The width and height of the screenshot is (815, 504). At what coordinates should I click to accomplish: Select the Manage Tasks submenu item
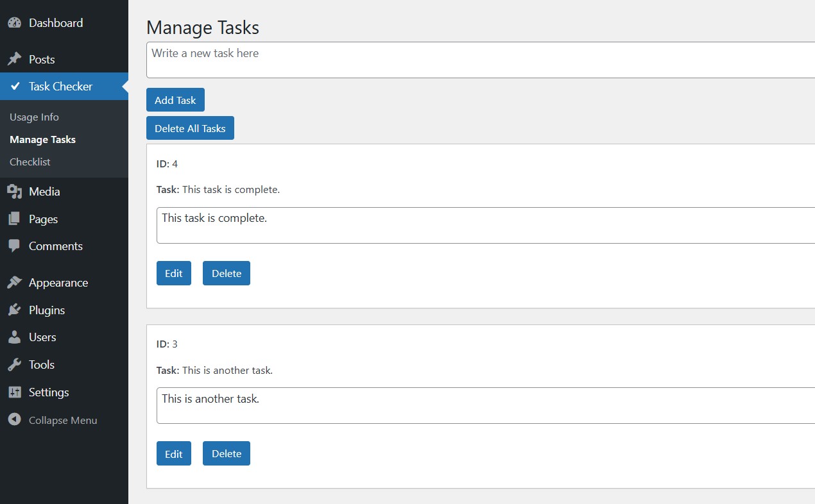click(x=42, y=140)
